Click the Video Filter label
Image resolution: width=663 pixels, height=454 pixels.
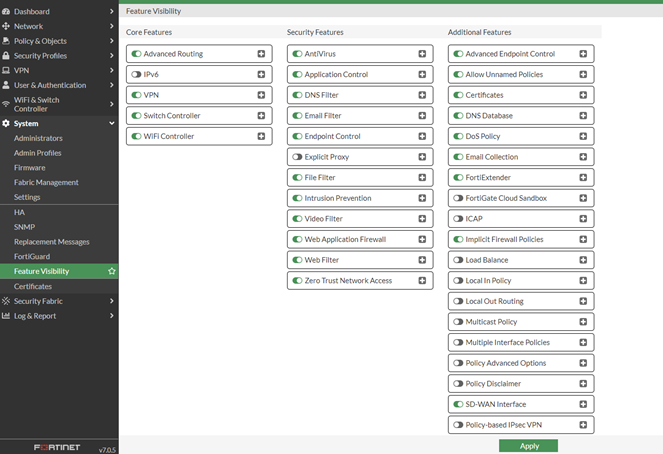point(323,219)
